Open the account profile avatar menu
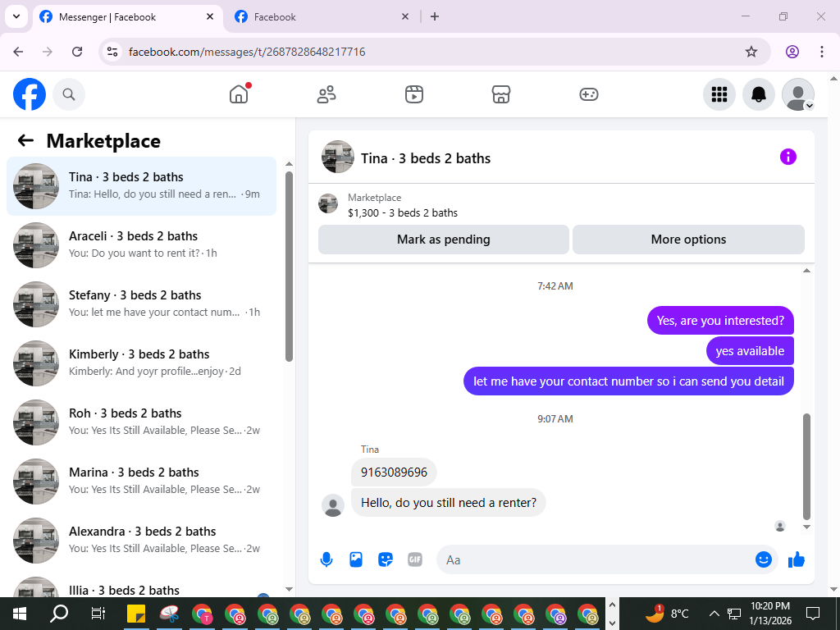Image resolution: width=840 pixels, height=630 pixels. (x=798, y=94)
